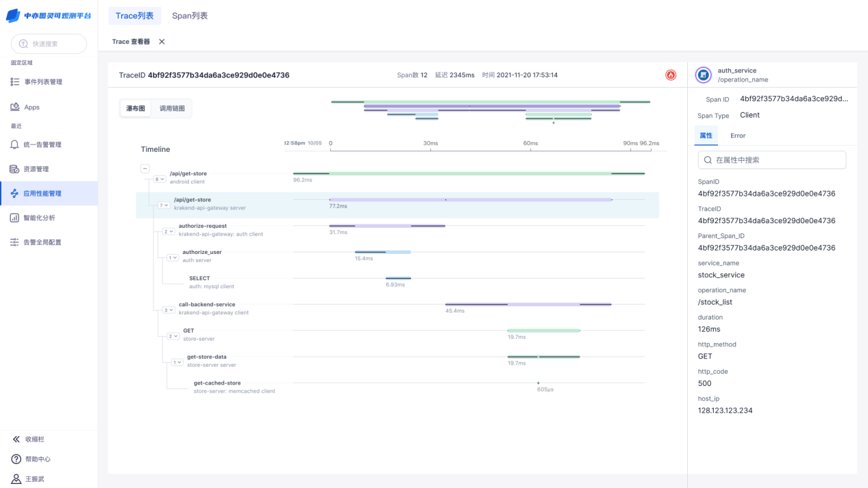This screenshot has width=868, height=488.
Task: Open the Error tab in details panel
Action: tap(737, 136)
